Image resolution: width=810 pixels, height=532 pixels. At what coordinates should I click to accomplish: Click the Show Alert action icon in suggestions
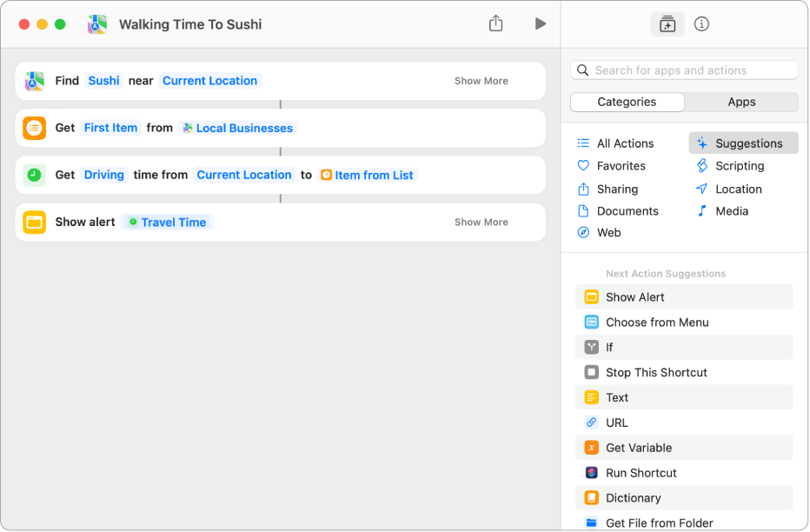pyautogui.click(x=592, y=297)
